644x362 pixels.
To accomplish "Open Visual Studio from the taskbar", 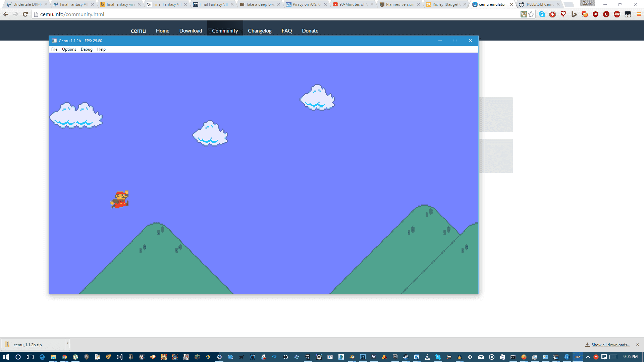I will click(120, 357).
